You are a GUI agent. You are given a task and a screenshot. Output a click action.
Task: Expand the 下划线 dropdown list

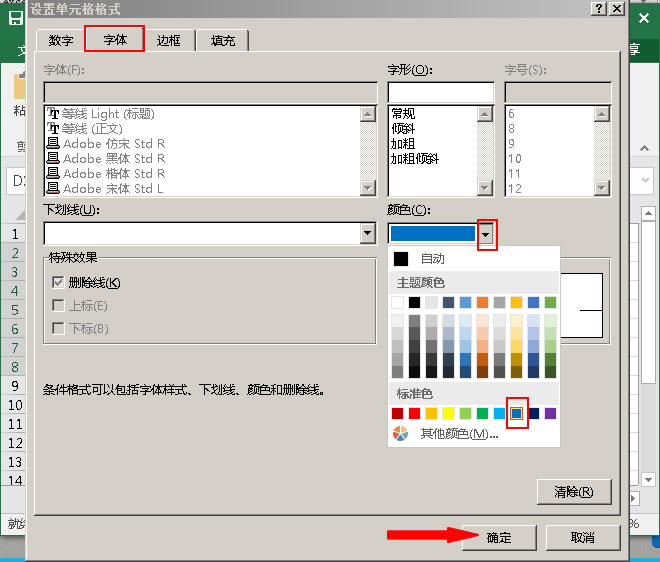367,233
